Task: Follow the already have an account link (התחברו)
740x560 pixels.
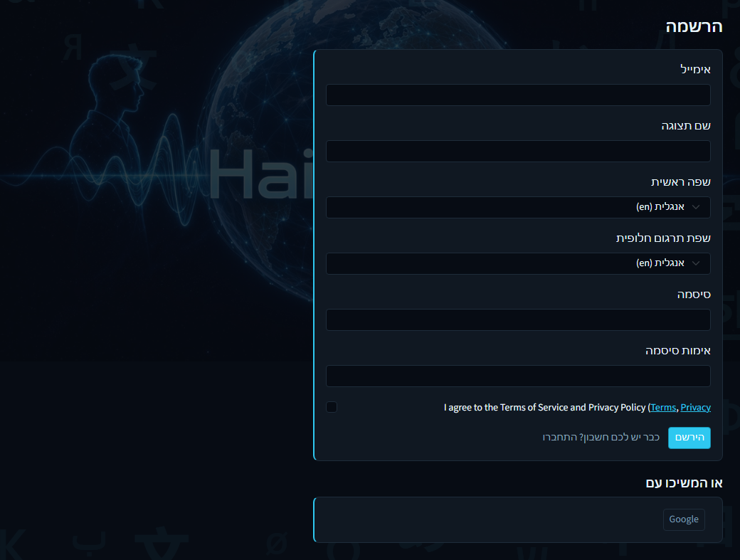Action: click(601, 438)
